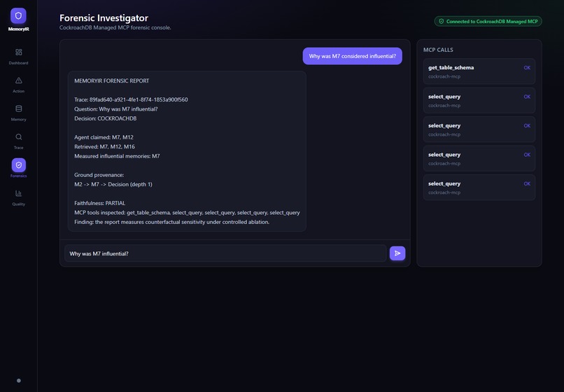Click 'Decision: COCKROACHDB' line
The image size is (564, 392).
[x=106, y=118]
